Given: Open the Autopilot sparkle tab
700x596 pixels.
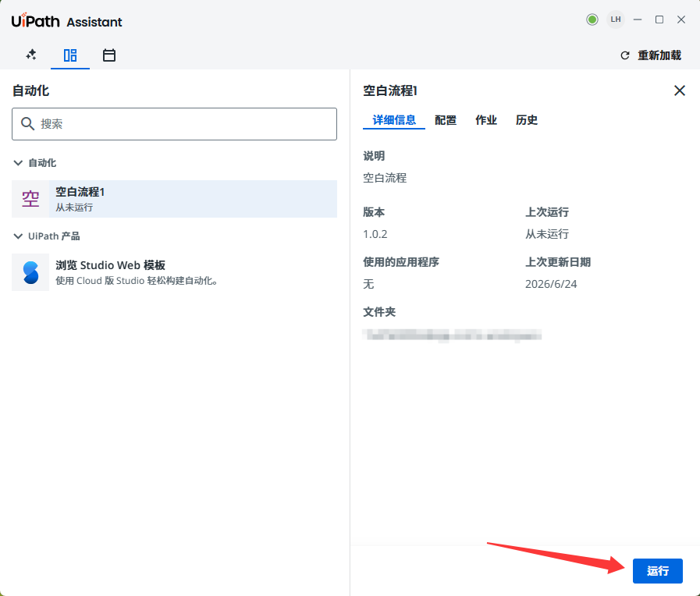Looking at the screenshot, I should coord(31,55).
